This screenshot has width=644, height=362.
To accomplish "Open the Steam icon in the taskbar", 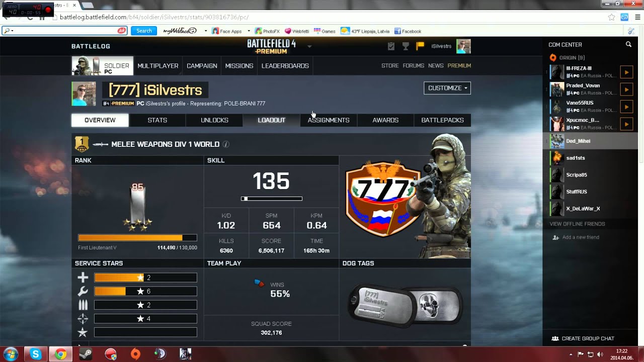I will pyautogui.click(x=86, y=354).
